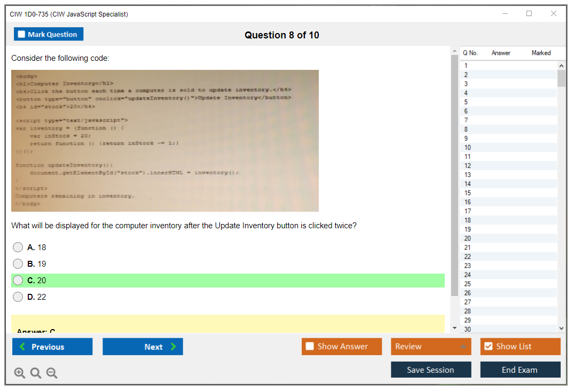
Task: Click question pane scroll up arrow
Action: (454, 51)
